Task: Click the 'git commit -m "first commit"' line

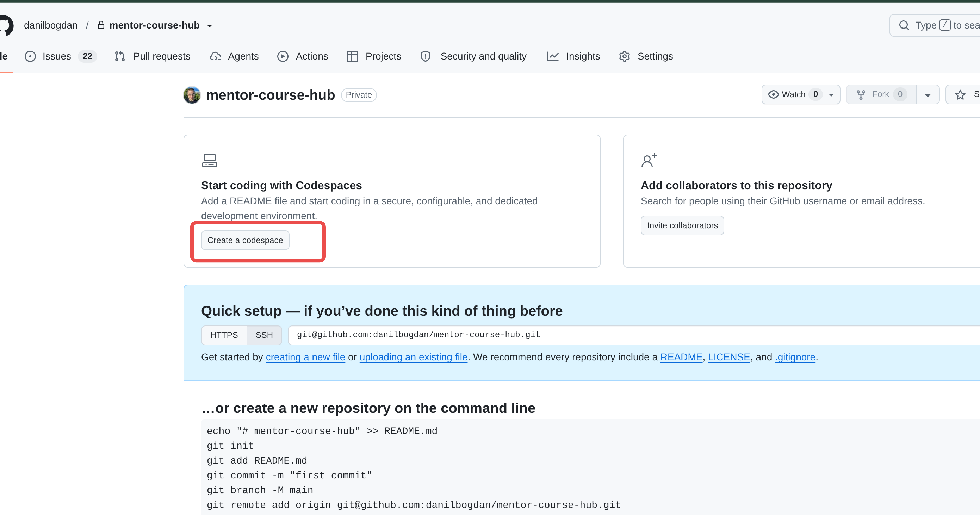Action: click(x=289, y=476)
